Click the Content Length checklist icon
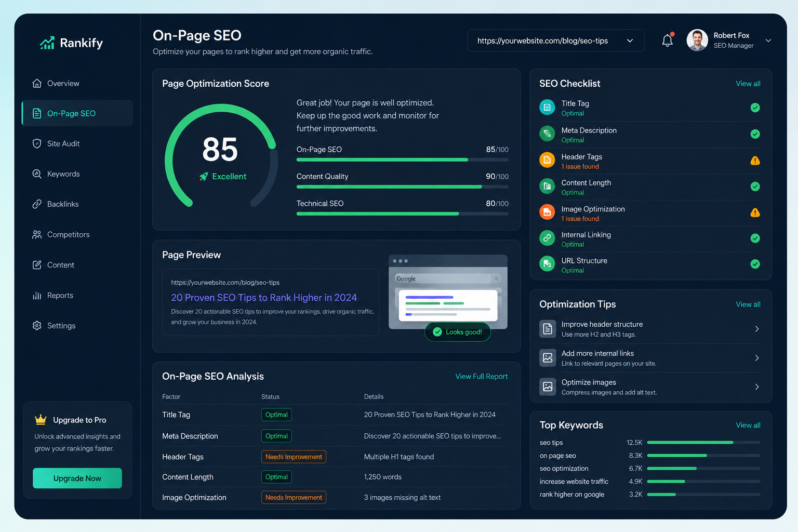 (x=547, y=186)
